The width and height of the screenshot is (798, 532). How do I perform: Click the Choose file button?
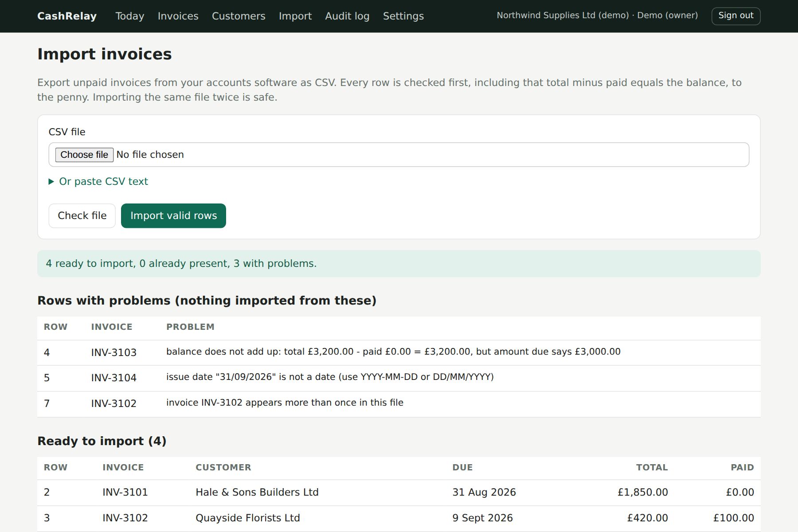(84, 155)
